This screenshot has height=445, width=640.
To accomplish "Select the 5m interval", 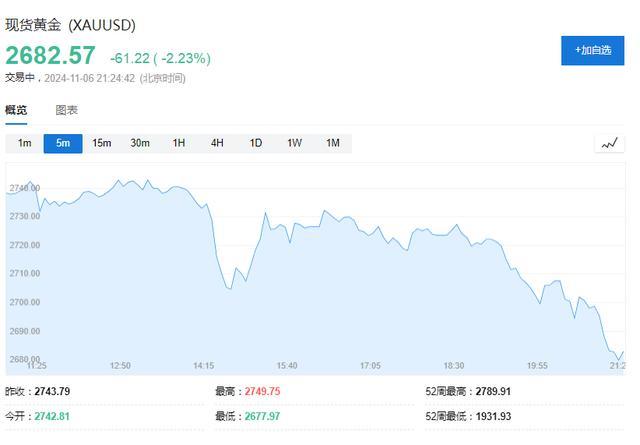I will 63,143.
